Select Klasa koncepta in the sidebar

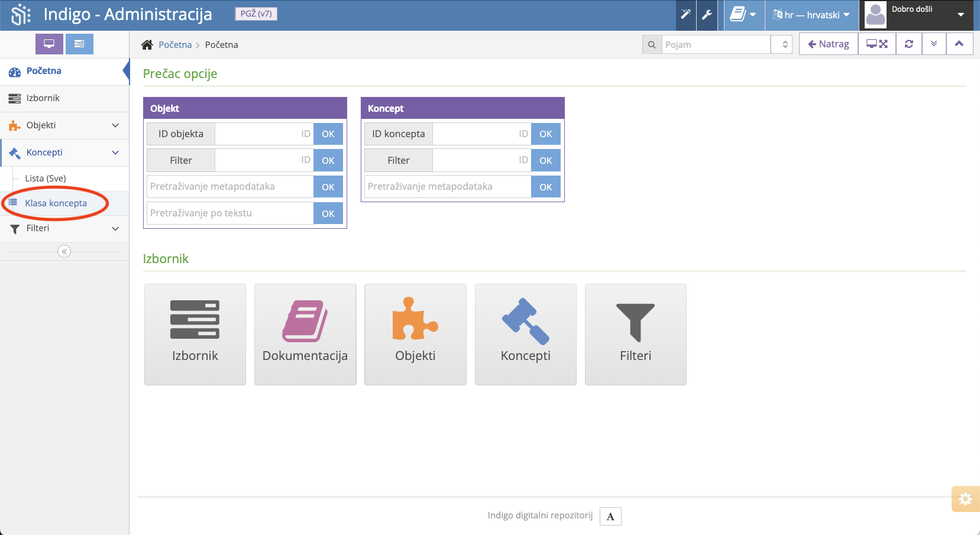click(x=56, y=203)
